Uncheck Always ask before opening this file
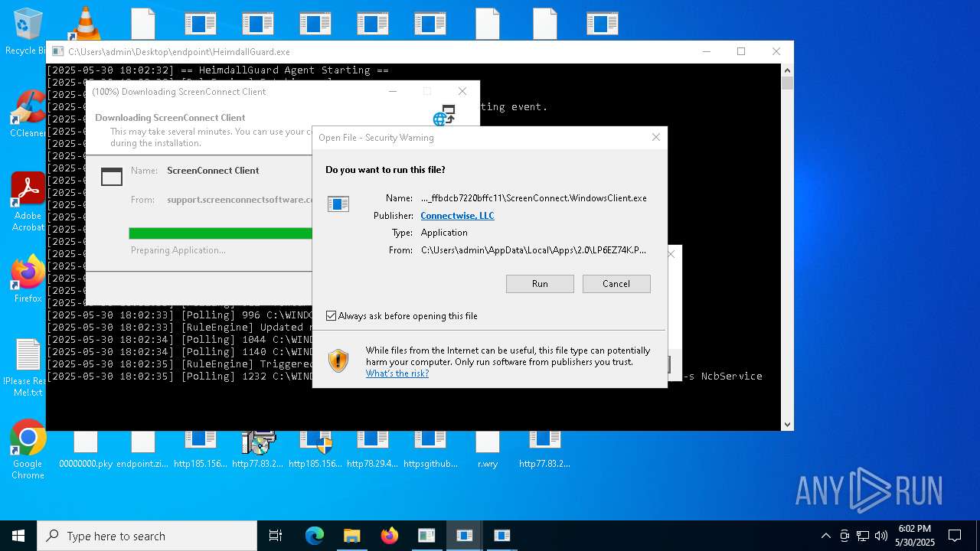The width and height of the screenshot is (980, 551). [331, 315]
